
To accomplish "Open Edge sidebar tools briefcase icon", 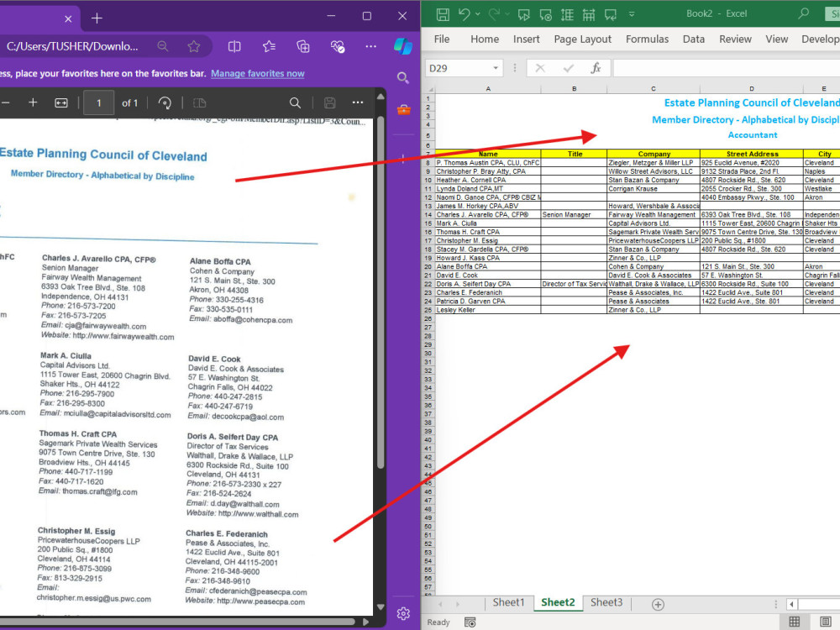I will tap(404, 110).
